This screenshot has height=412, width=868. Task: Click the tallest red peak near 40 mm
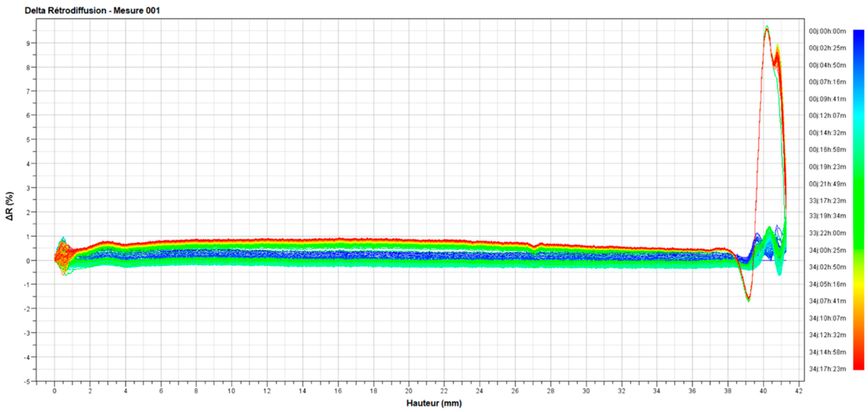tap(767, 29)
